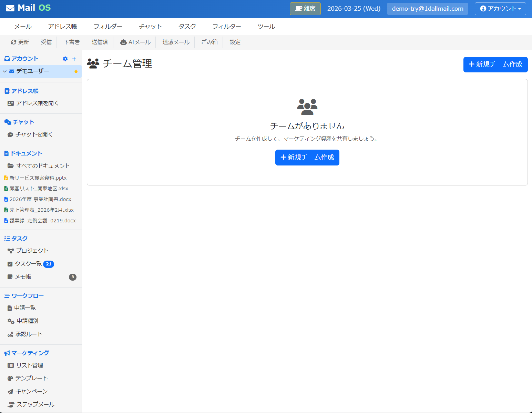Click the task count badge showing 21
Image resolution: width=532 pixels, height=413 pixels.
[49, 264]
